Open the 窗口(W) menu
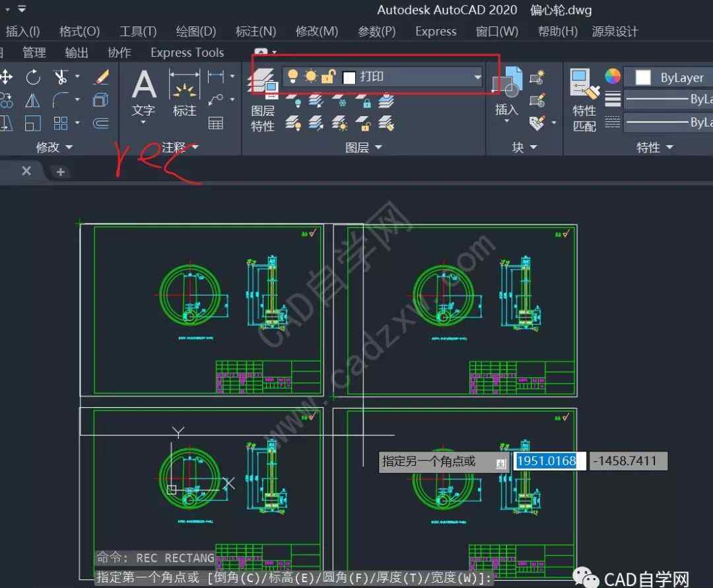The height and width of the screenshot is (588, 713). [496, 32]
